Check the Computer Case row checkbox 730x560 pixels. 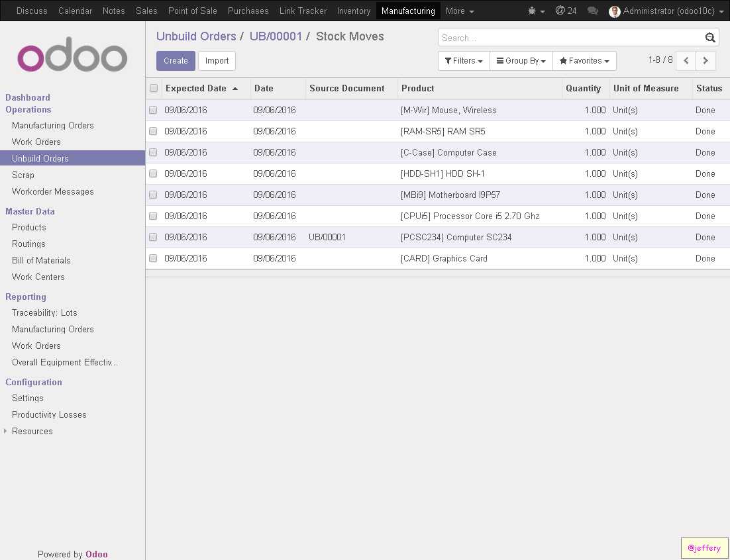point(153,152)
